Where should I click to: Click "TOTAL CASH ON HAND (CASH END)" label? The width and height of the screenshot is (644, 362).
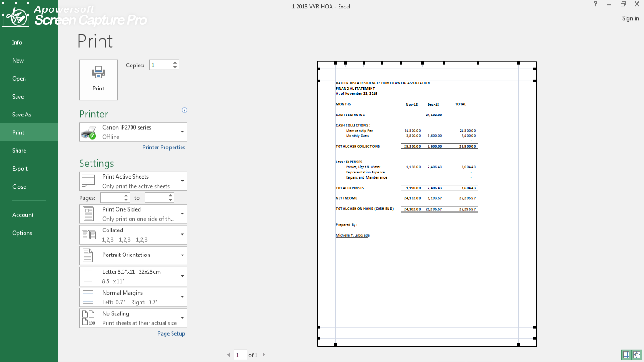click(x=364, y=209)
